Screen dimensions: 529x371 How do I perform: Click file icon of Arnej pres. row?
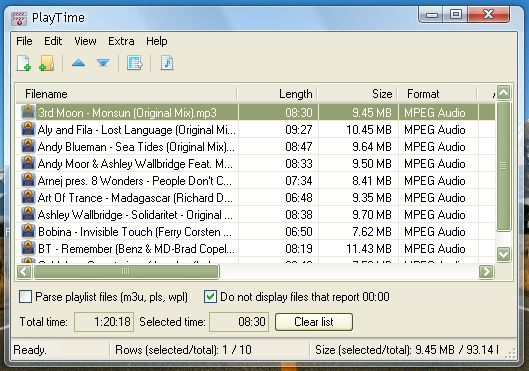pos(28,180)
